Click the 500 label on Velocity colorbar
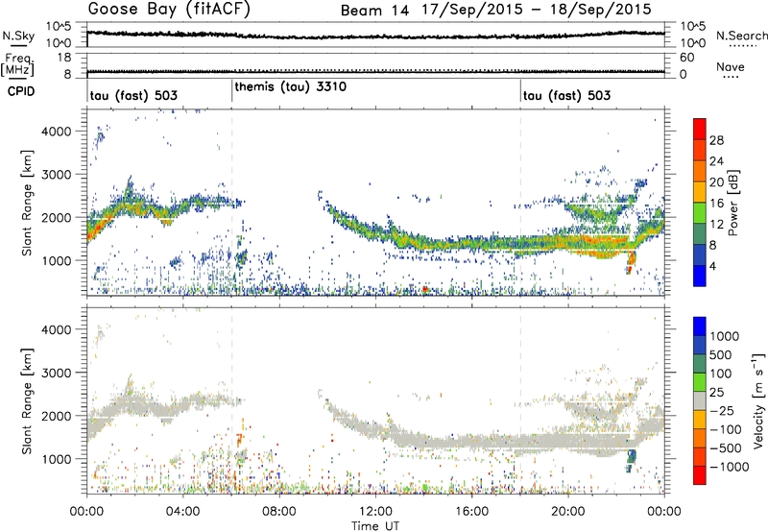The image size is (768, 532). (721, 355)
